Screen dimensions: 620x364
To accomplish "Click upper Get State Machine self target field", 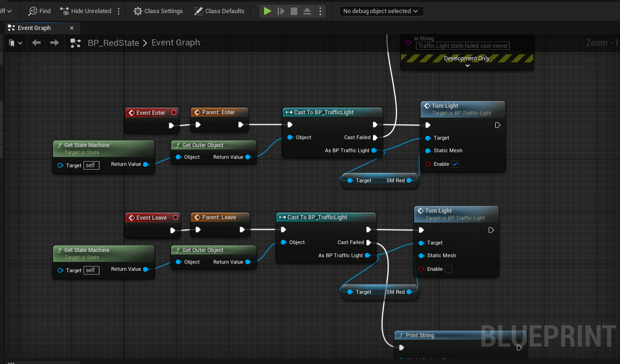I will 91,165.
